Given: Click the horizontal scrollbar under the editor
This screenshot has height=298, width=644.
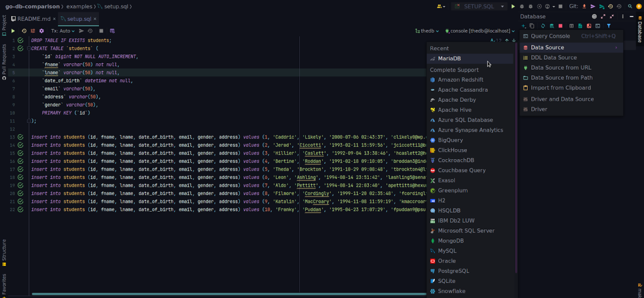Looking at the screenshot, I should [x=229, y=294].
